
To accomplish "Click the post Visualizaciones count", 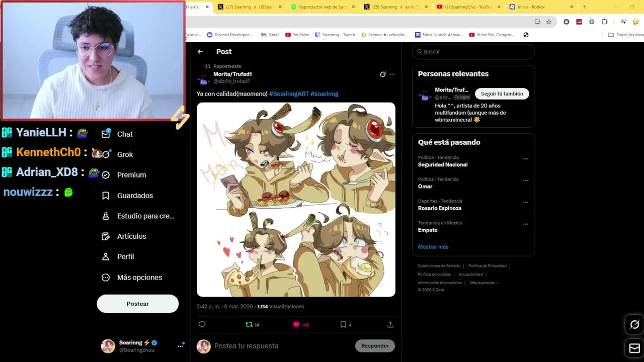I will 280,307.
